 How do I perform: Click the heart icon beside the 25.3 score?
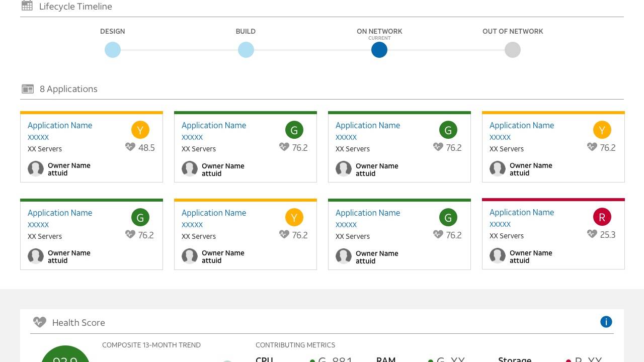(x=592, y=234)
